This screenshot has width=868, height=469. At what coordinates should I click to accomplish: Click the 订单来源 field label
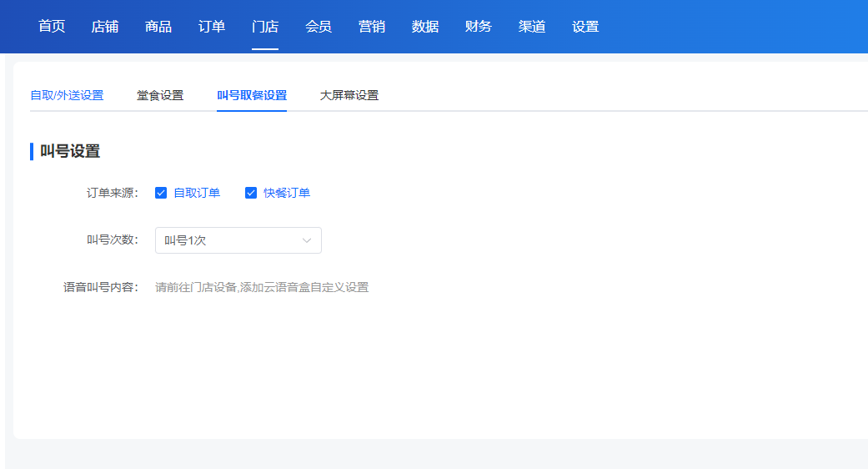tap(113, 193)
